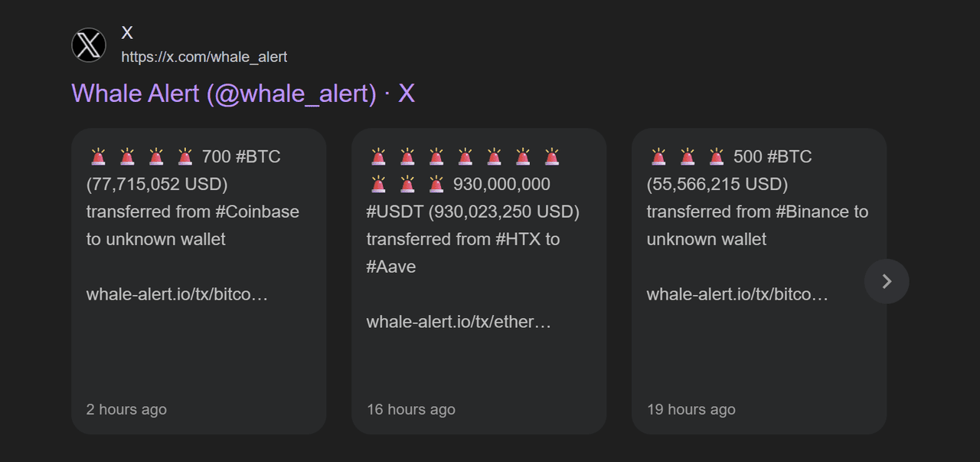The width and height of the screenshot is (980, 462).
Task: Open the 930,000,000 #USDT HTX transfer card
Action: coord(479,281)
